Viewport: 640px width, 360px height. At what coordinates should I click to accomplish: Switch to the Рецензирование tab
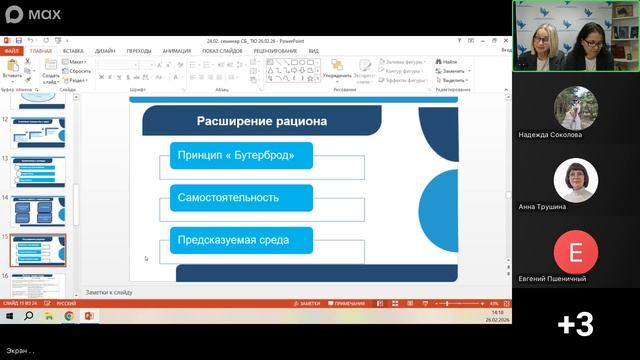click(276, 51)
